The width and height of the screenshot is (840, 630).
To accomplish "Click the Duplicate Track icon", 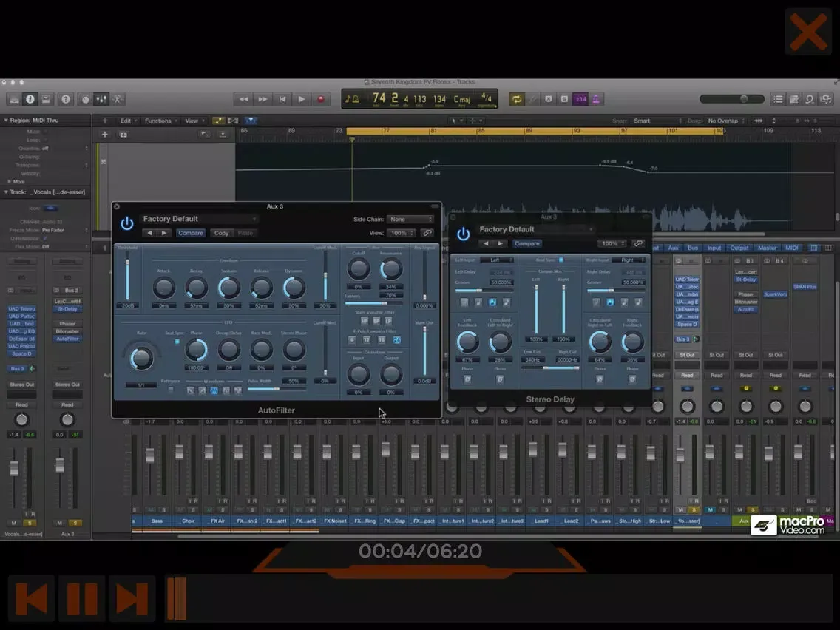I will [123, 135].
